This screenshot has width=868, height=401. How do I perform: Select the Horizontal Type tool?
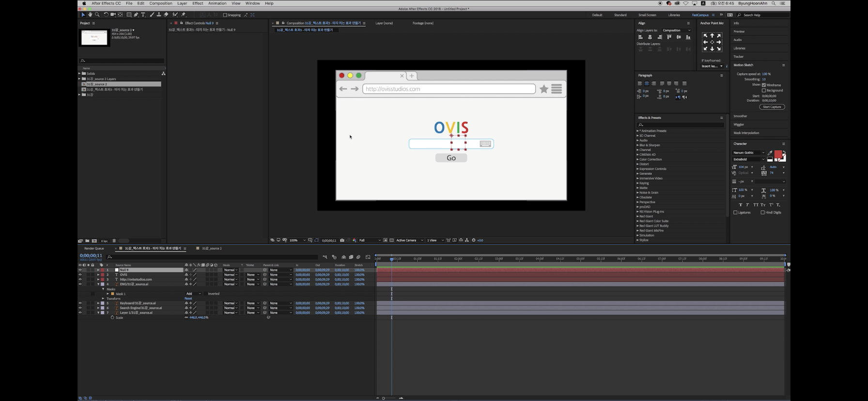143,15
